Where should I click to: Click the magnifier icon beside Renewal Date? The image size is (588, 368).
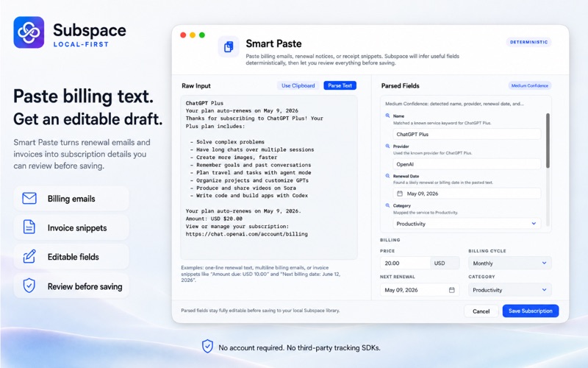387,176
